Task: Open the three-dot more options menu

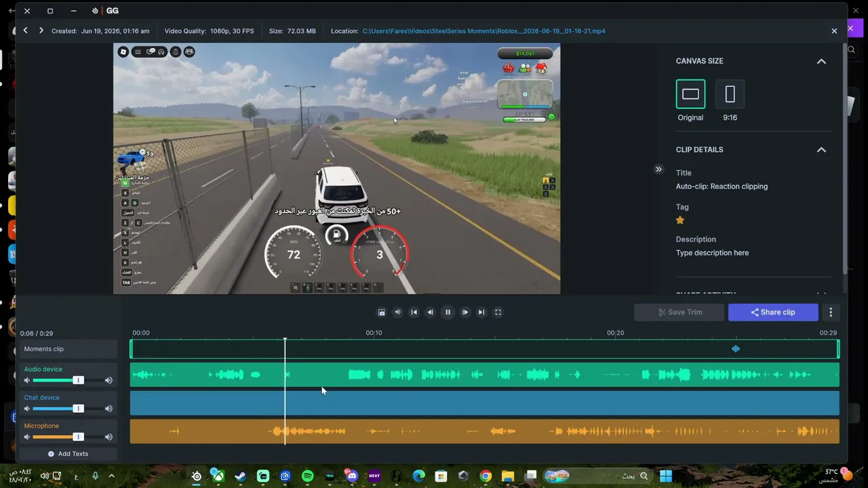Action: [831, 312]
